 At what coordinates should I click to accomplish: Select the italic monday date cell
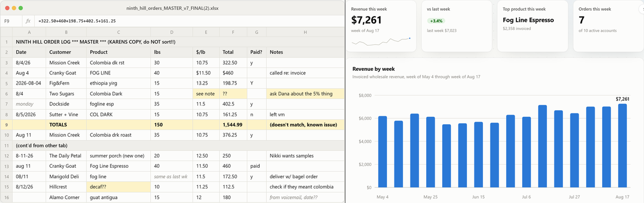pyautogui.click(x=29, y=104)
